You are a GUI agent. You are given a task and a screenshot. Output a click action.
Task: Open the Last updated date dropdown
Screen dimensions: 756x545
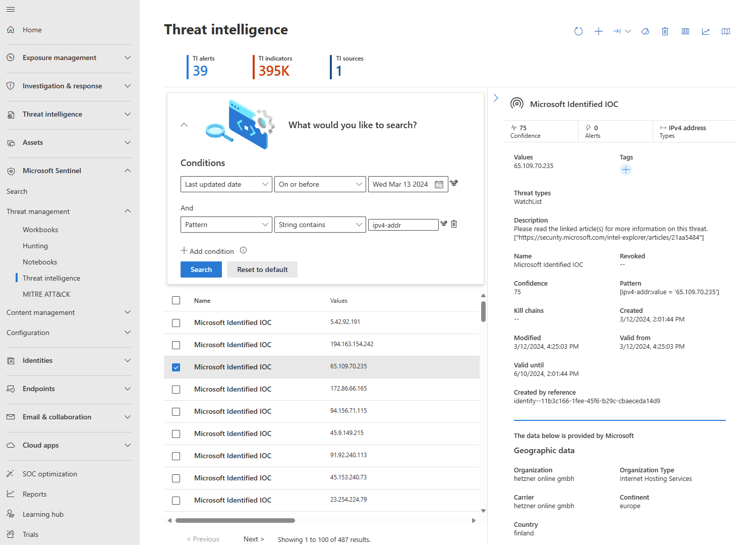click(x=226, y=184)
